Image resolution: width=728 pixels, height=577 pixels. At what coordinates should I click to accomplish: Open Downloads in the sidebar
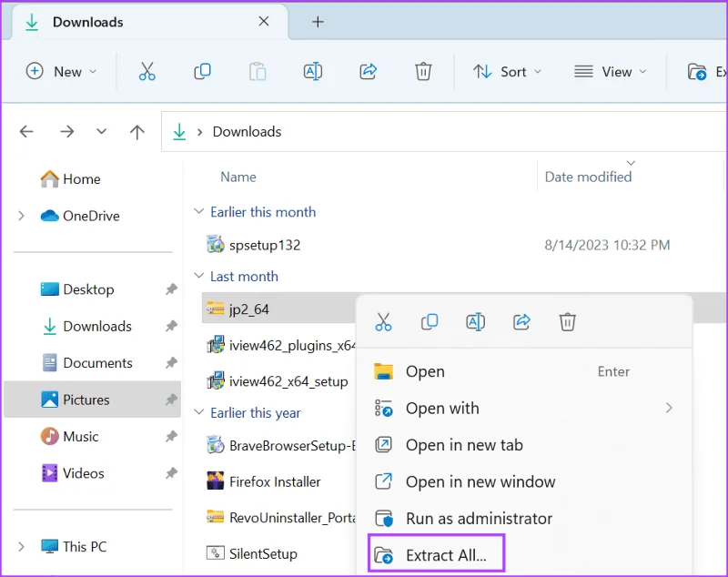point(86,326)
